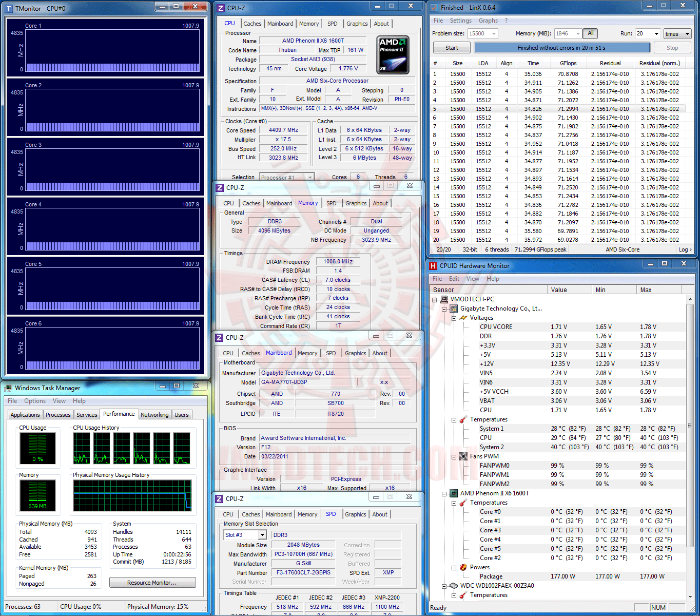The height and width of the screenshot is (616, 700).
Task: Switch to the Processes tab in Task Manager
Action: click(x=58, y=415)
